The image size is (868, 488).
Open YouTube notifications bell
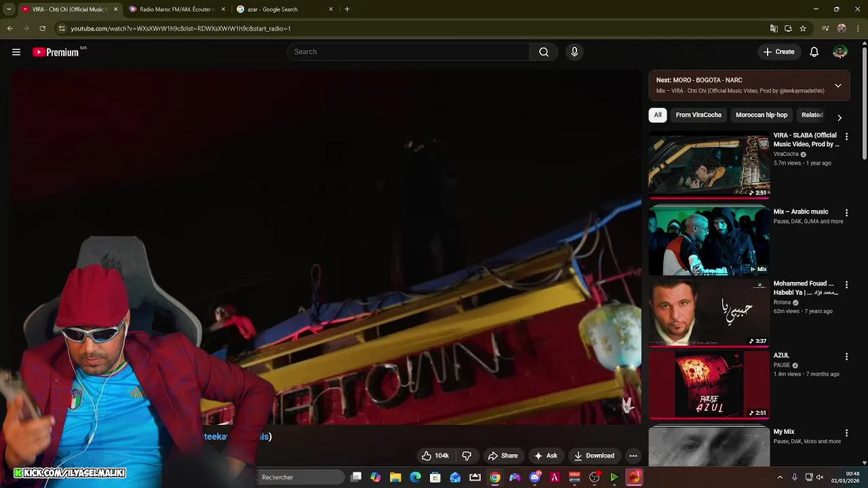pos(814,52)
